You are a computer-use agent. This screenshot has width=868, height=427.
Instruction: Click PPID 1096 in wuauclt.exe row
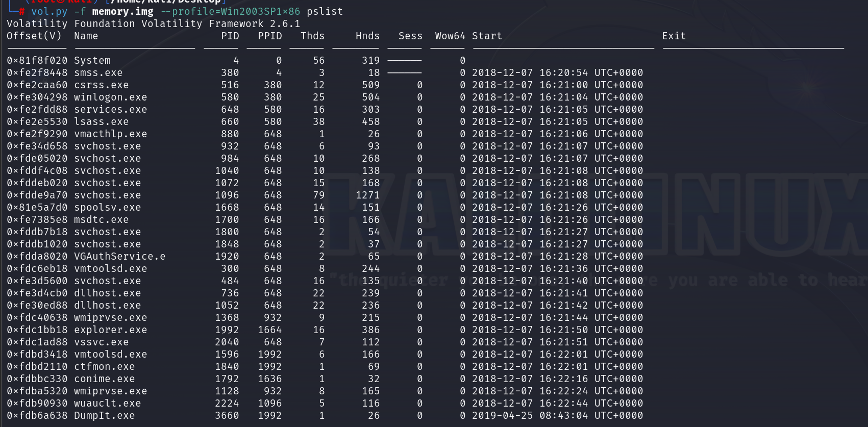tap(270, 403)
